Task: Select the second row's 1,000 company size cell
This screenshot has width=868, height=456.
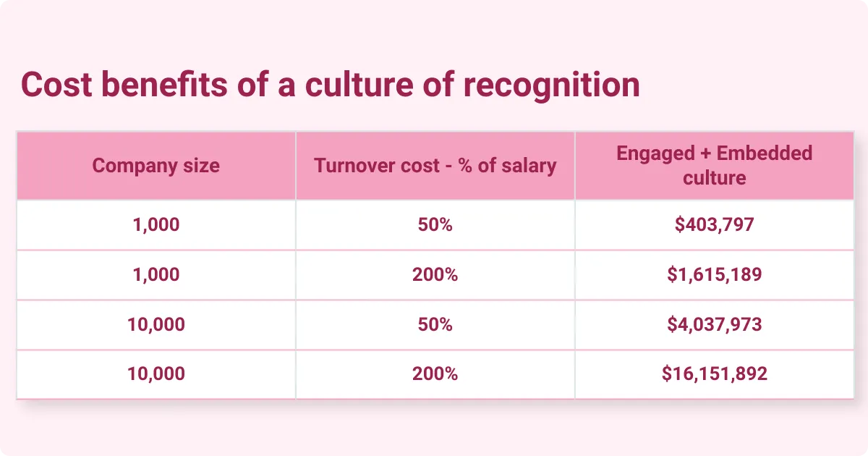Action: coord(156,275)
